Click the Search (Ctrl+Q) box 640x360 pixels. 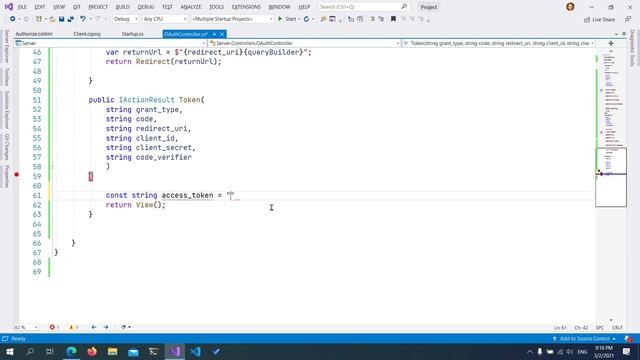point(363,7)
